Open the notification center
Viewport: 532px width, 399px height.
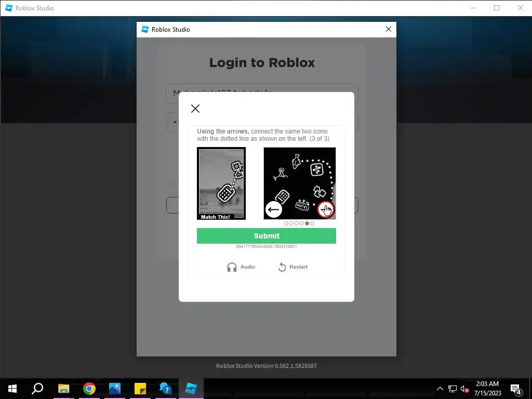[x=516, y=389]
